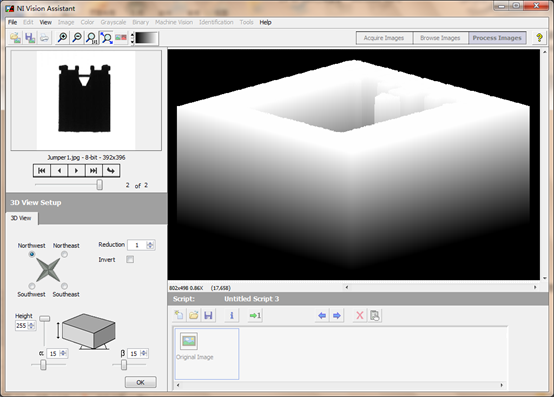Click the red X delete step icon
554x397 pixels.
360,315
